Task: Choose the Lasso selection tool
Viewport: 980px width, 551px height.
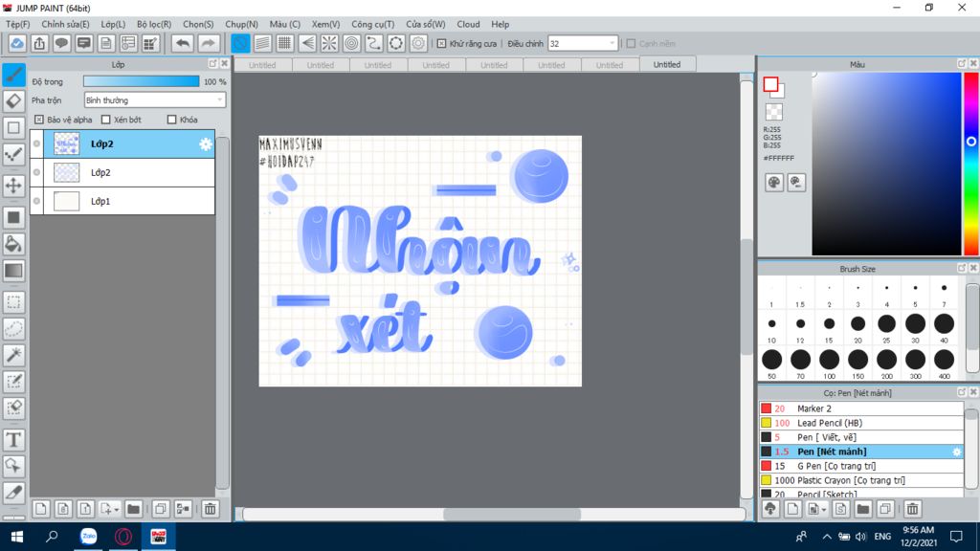Action: [13, 329]
